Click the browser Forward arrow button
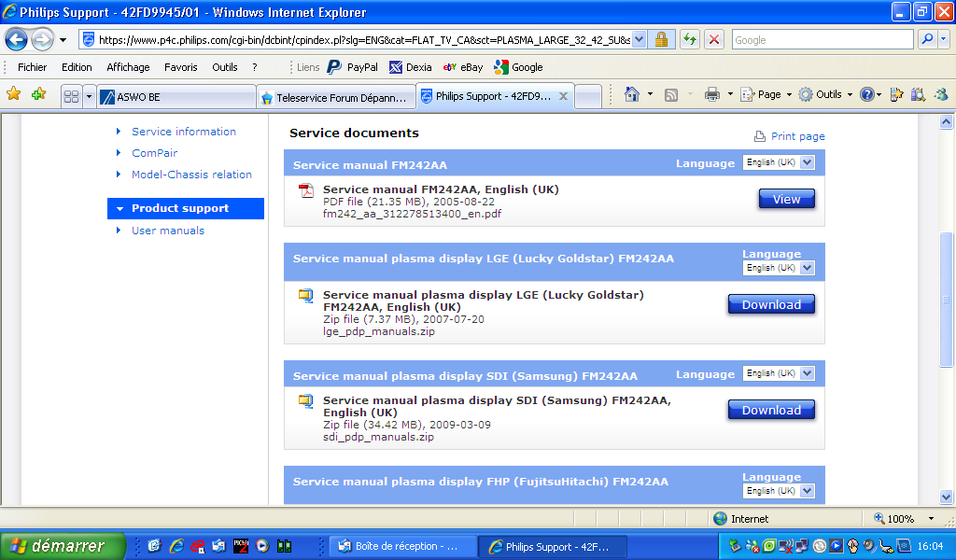 [x=43, y=40]
